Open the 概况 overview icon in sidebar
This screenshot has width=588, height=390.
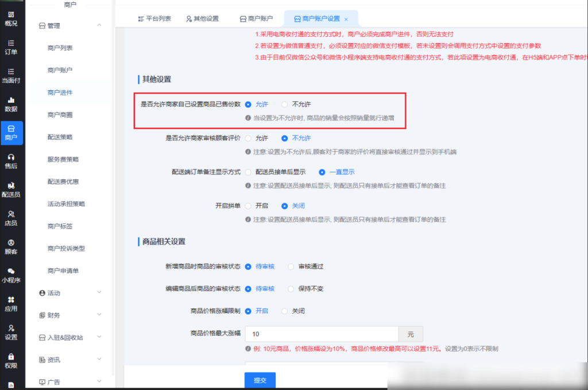11,18
